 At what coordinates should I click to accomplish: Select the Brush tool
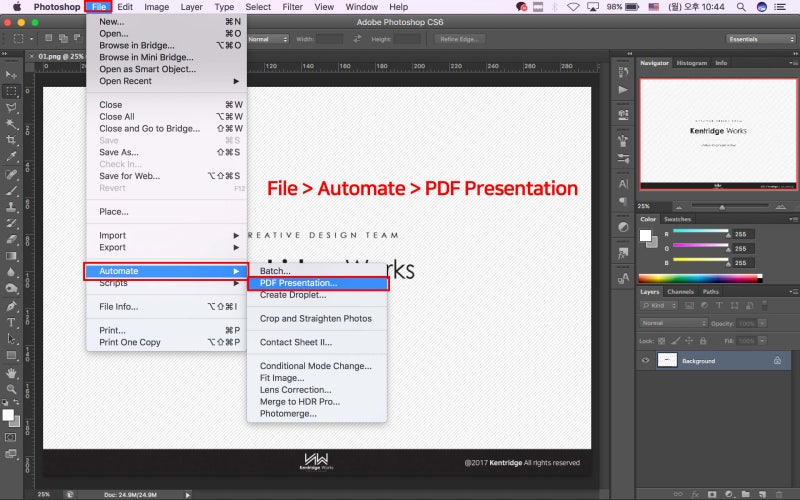pos(11,190)
